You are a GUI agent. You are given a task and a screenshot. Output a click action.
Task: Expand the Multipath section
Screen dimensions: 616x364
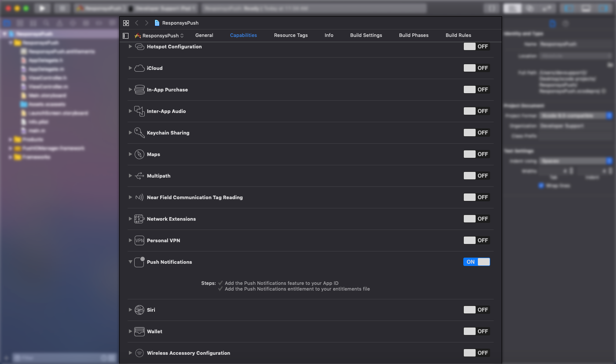click(x=130, y=176)
